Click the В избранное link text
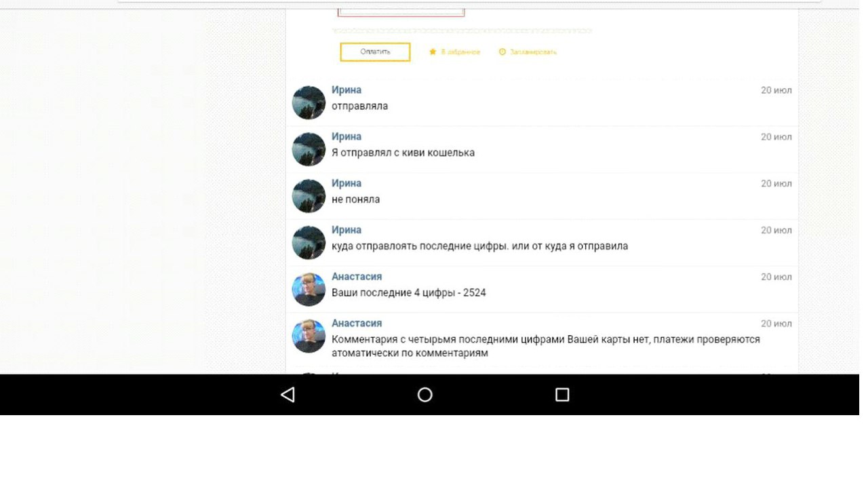This screenshot has height=504, width=868. pos(460,52)
